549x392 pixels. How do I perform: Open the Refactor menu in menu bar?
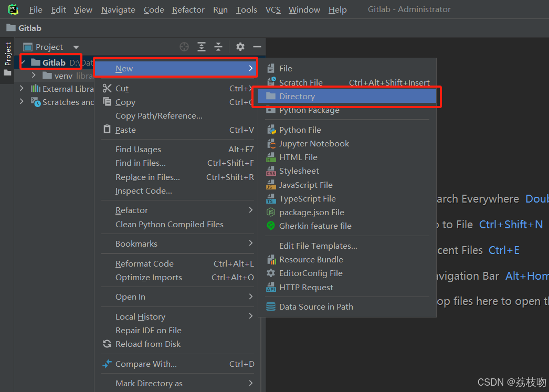tap(188, 10)
